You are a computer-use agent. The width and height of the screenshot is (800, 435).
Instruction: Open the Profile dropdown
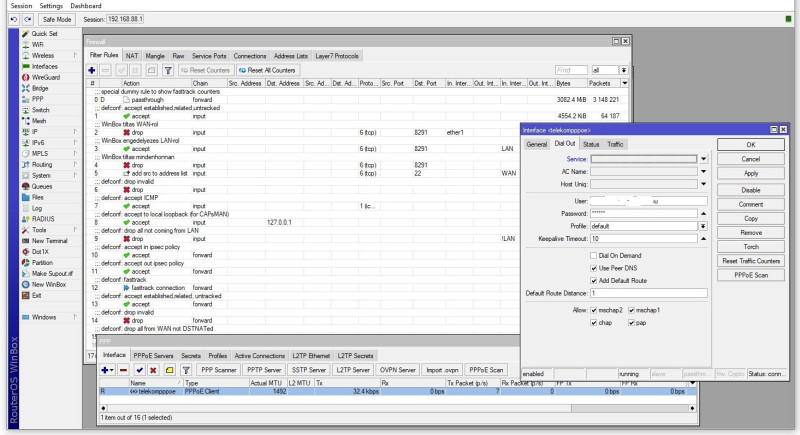point(704,226)
